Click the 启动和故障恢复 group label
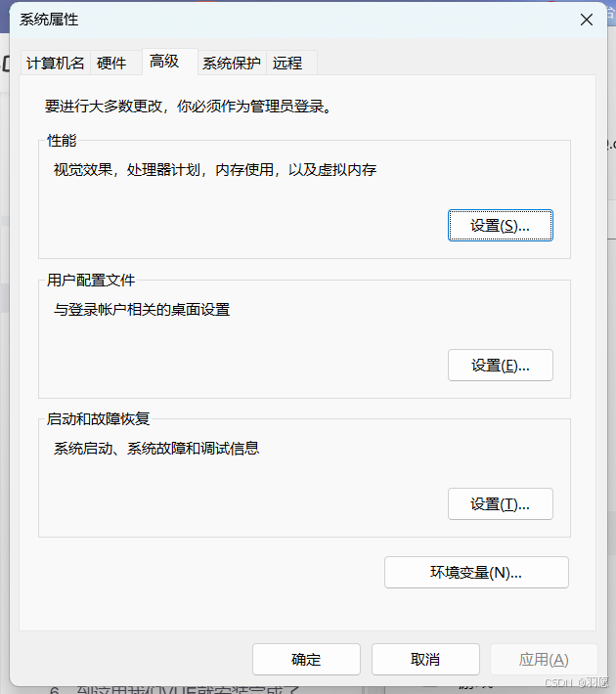The image size is (616, 694). coord(99,418)
